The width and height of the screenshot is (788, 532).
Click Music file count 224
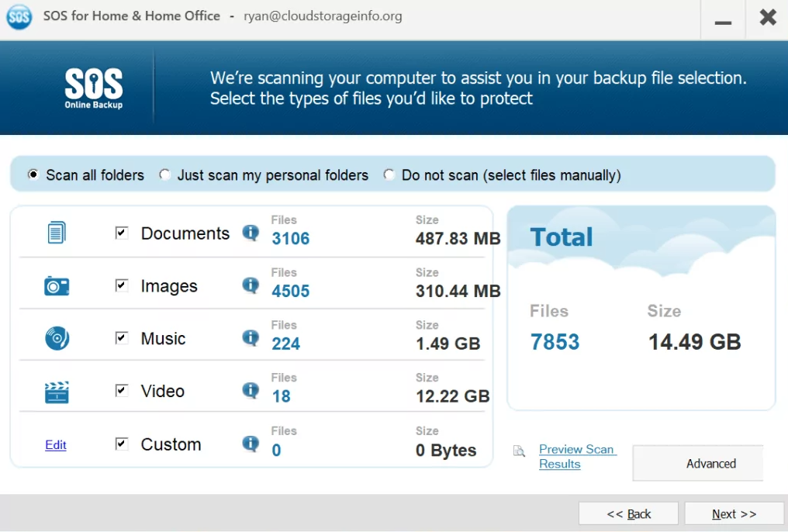pyautogui.click(x=286, y=344)
